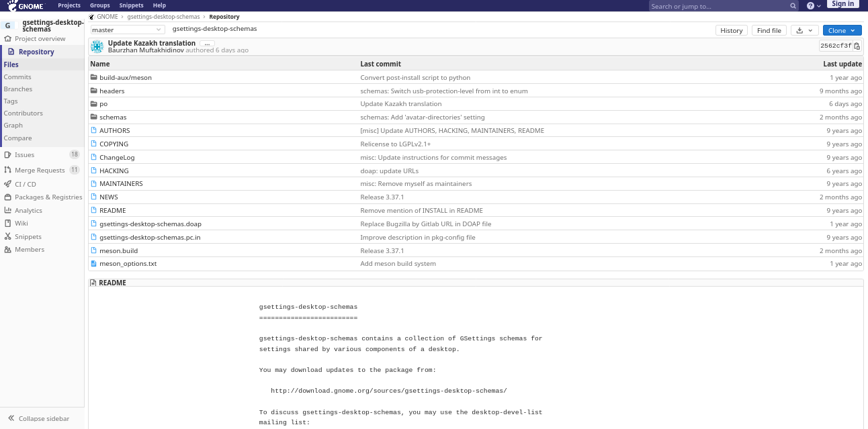Screen dimensions: 868x429
Task: Click the README title in the panel header
Action: [112, 283]
